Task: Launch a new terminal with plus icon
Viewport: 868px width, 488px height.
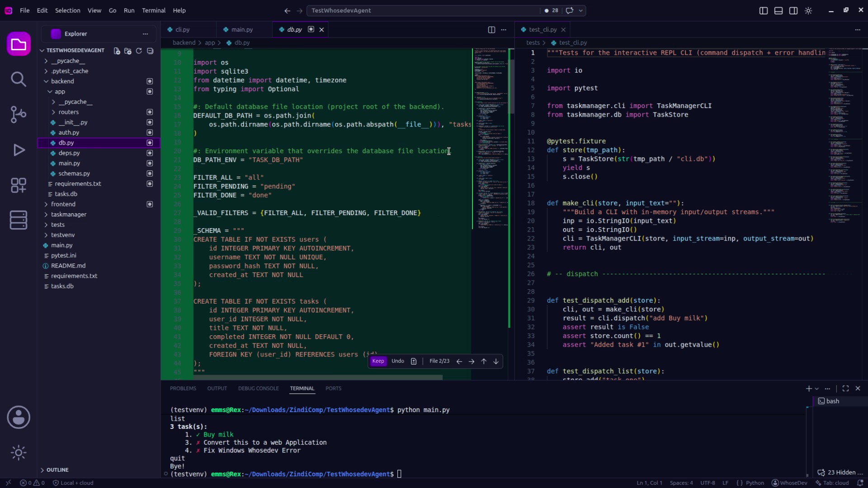Action: tap(809, 389)
